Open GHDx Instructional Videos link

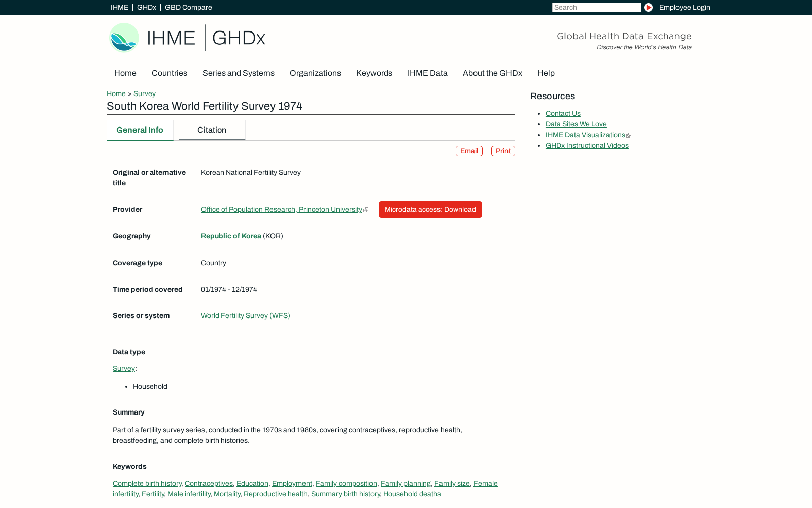[587, 146]
